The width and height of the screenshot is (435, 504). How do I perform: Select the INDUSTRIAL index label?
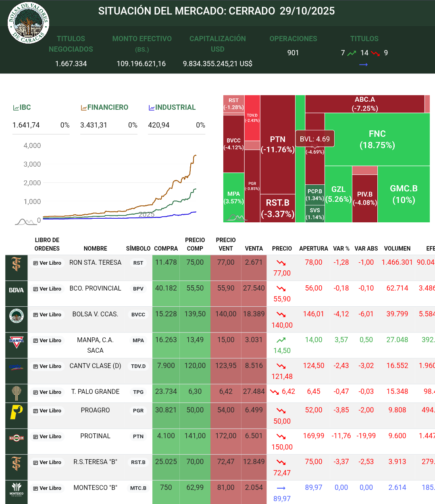pos(175,107)
